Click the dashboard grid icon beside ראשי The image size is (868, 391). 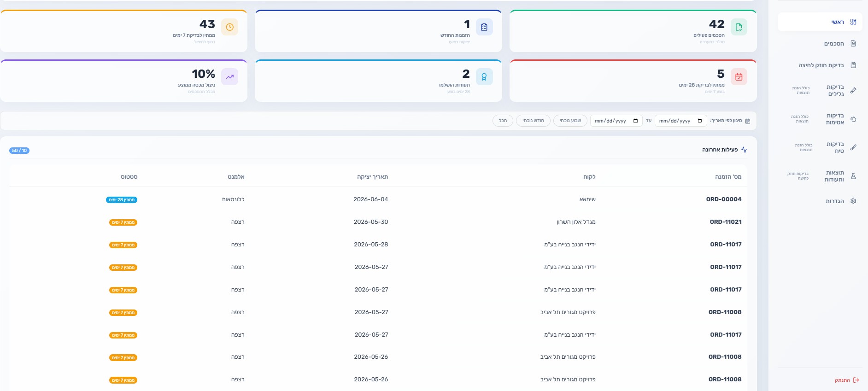(x=853, y=22)
